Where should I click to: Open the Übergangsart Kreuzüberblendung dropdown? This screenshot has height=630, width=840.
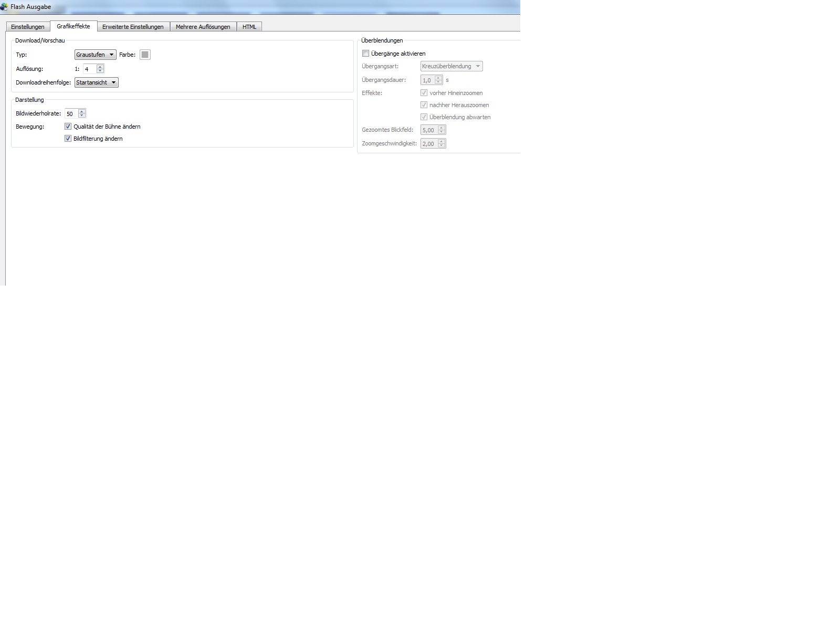click(451, 66)
